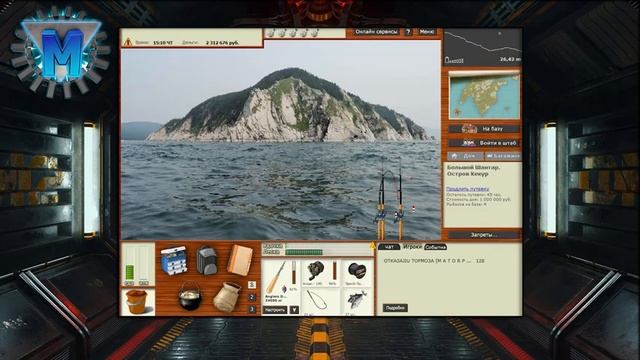Open the burlap fish sack
This screenshot has width=640, height=360.
(227, 297)
